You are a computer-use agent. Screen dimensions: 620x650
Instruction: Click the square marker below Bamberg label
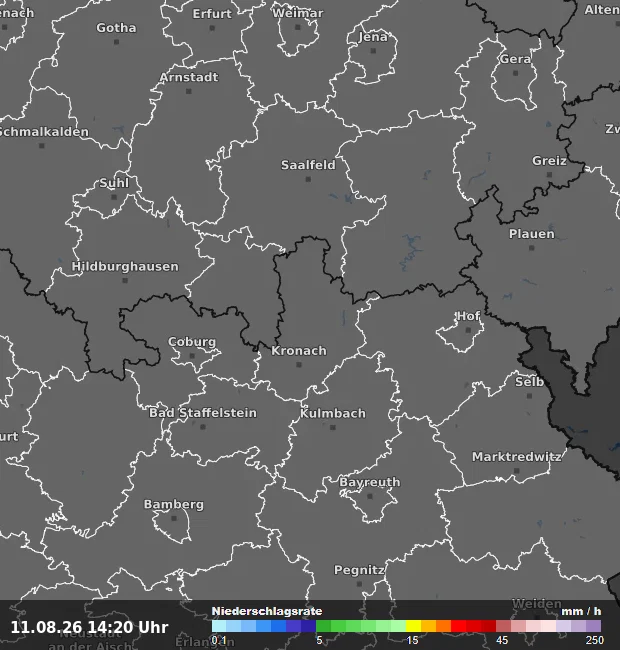[174, 519]
